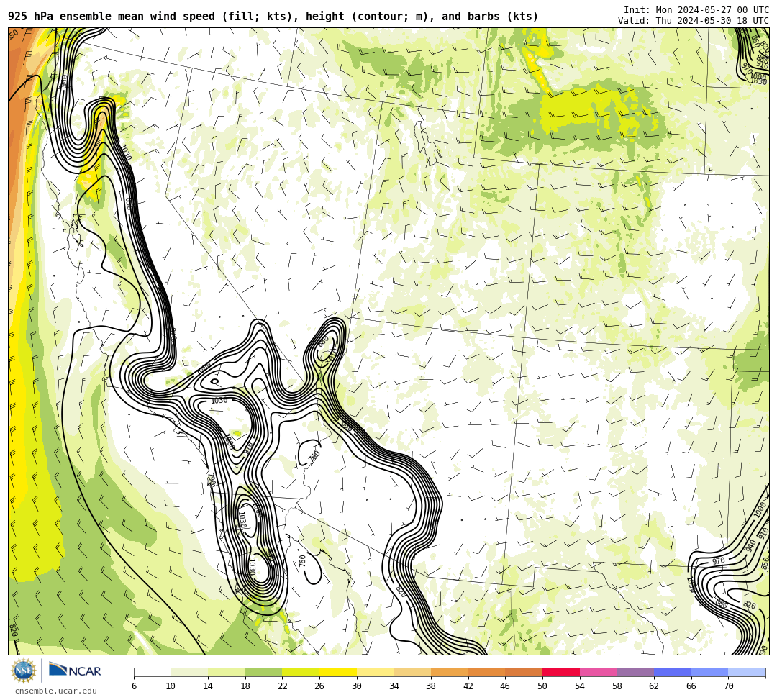777x700 pixels.
Task: Click the legend tick label 14
Action: (208, 686)
